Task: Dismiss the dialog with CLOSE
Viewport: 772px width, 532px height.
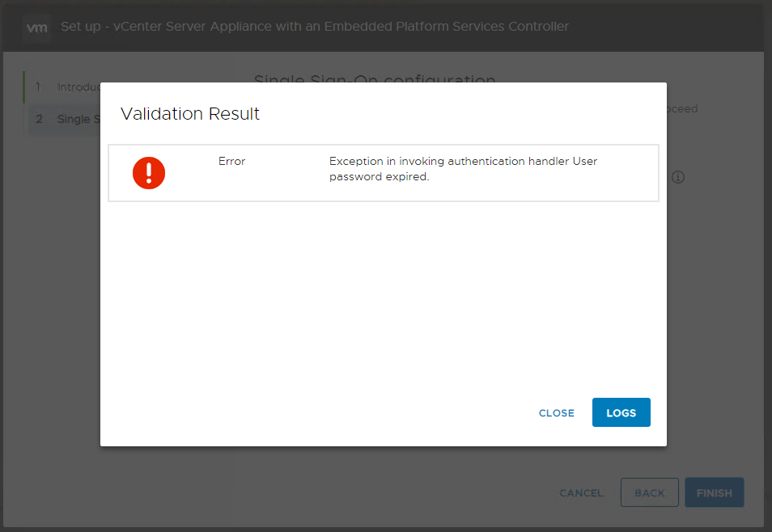Action: 556,412
